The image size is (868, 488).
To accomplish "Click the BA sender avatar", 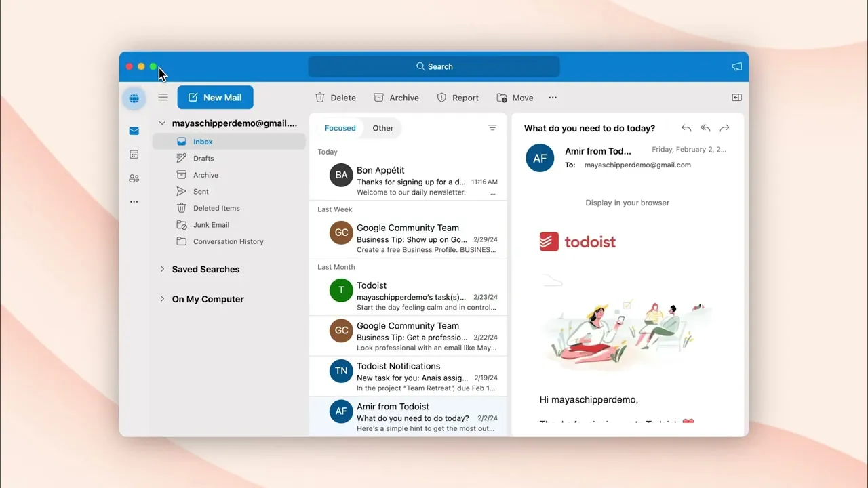I will [x=341, y=175].
